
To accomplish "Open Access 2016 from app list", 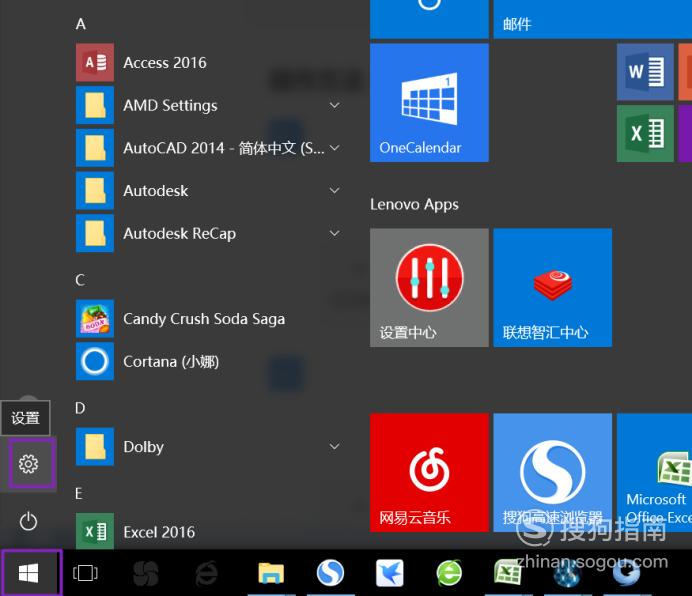I will [x=211, y=62].
